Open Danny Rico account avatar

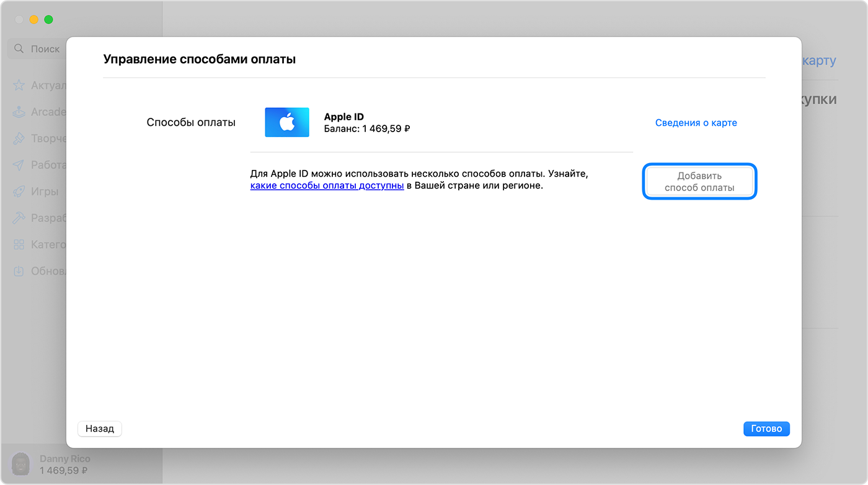click(20, 465)
